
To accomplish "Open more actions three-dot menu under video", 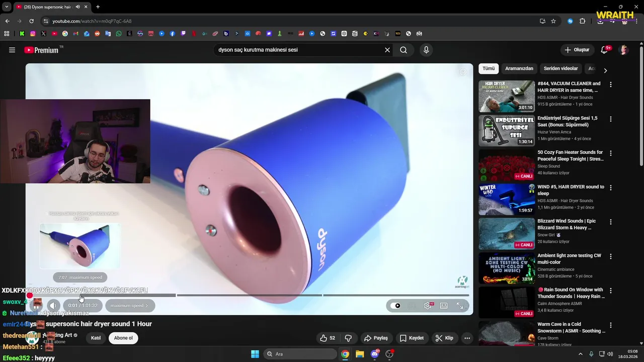I will [467, 338].
